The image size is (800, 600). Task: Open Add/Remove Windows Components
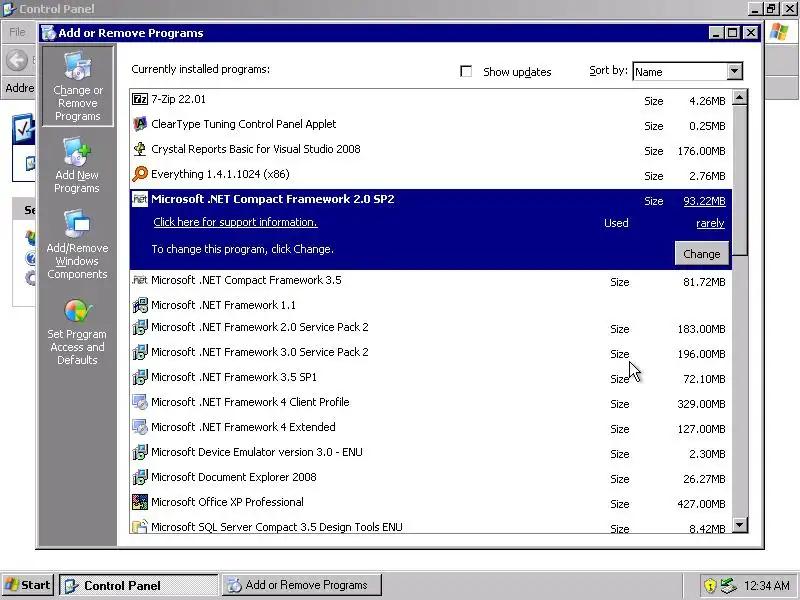(x=77, y=244)
